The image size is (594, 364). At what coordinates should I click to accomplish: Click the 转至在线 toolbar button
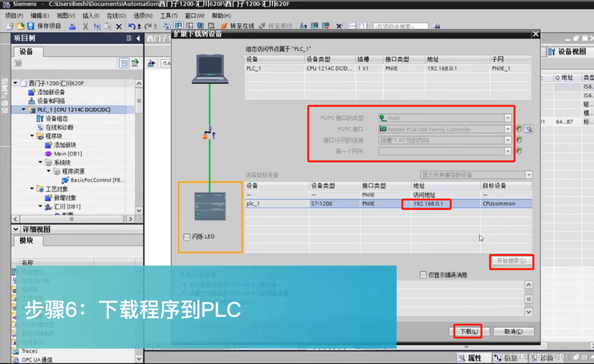point(238,26)
